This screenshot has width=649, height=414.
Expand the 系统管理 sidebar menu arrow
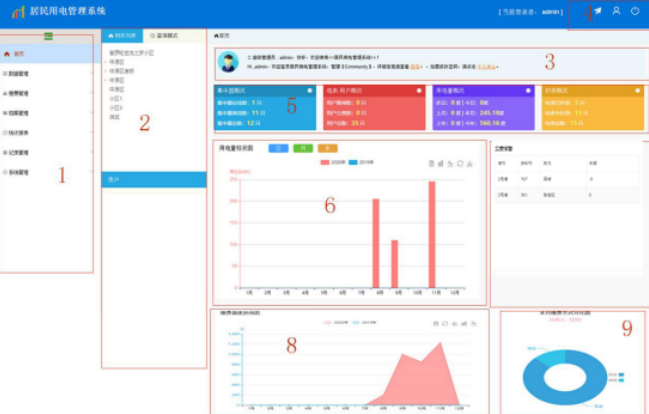pyautogui.click(x=91, y=172)
